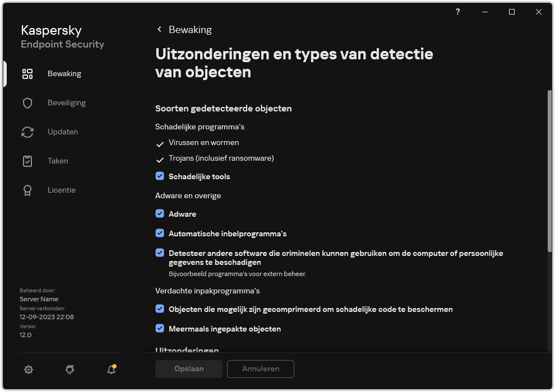Open Taken using the clipboard icon
Screen dimensions: 555x392
[x=27, y=161]
